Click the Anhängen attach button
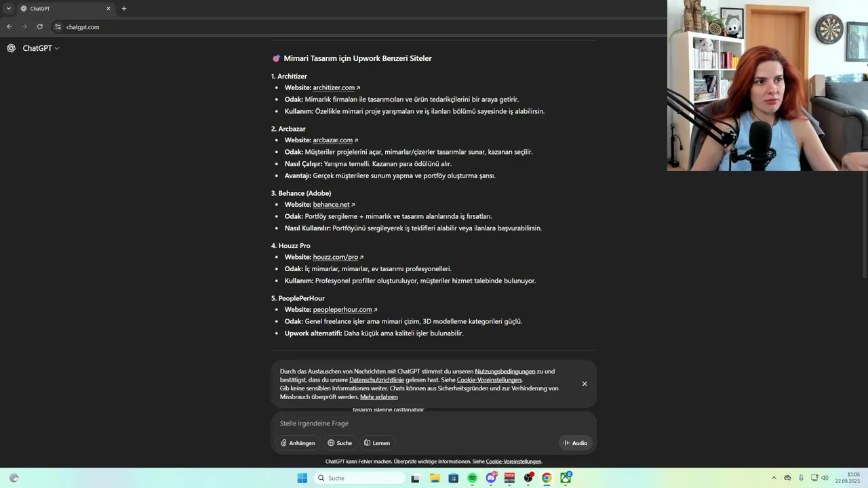This screenshot has width=868, height=488. [298, 443]
